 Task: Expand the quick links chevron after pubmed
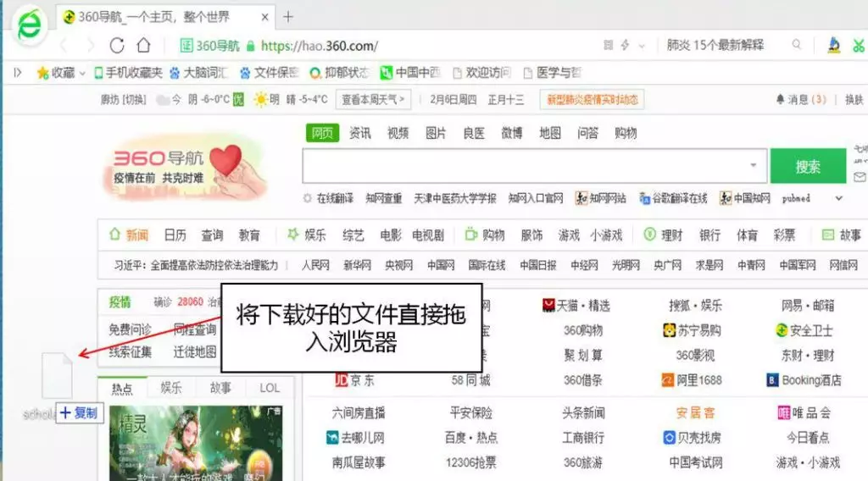pos(838,198)
